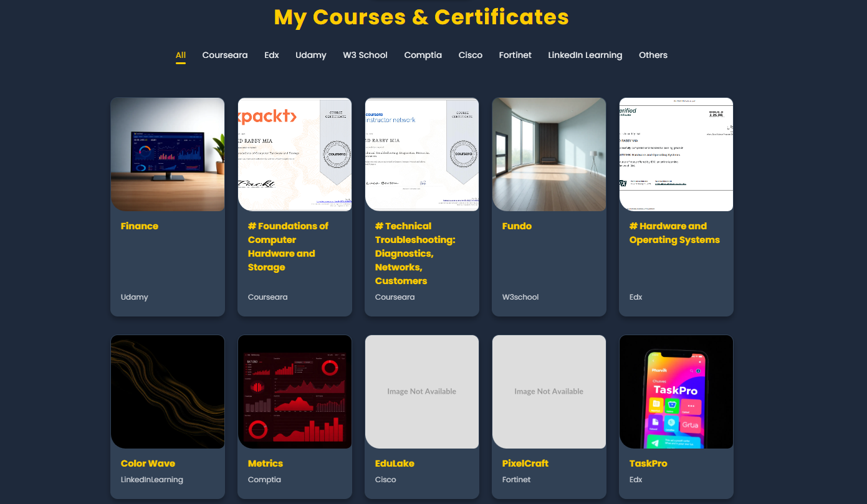Click EduLake's Image Not Available placeholder
Image resolution: width=867 pixels, height=504 pixels.
[421, 391]
